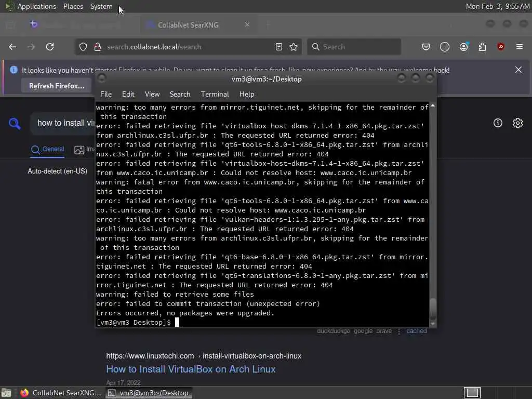Toggle reader view icon in address bar
532x399 pixels.
[x=279, y=47]
